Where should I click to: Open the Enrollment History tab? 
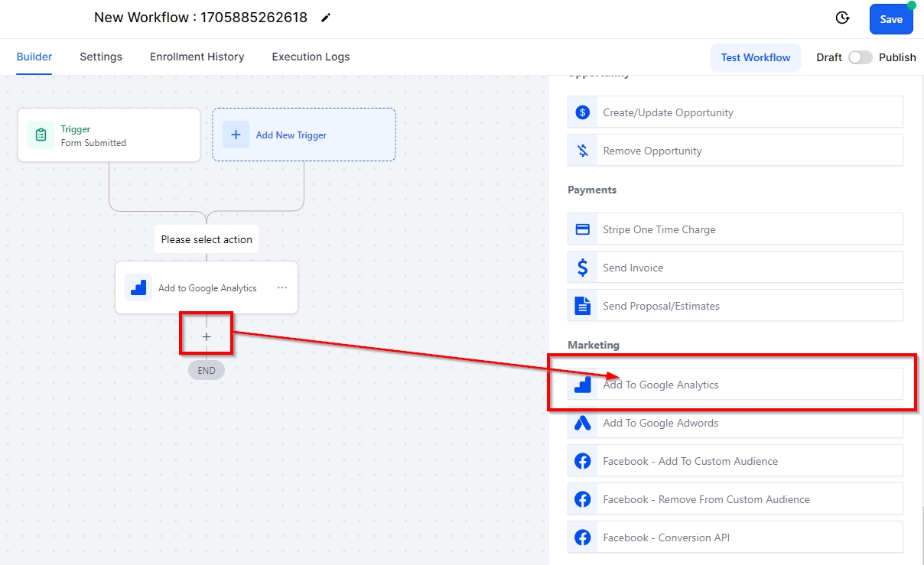click(x=197, y=57)
